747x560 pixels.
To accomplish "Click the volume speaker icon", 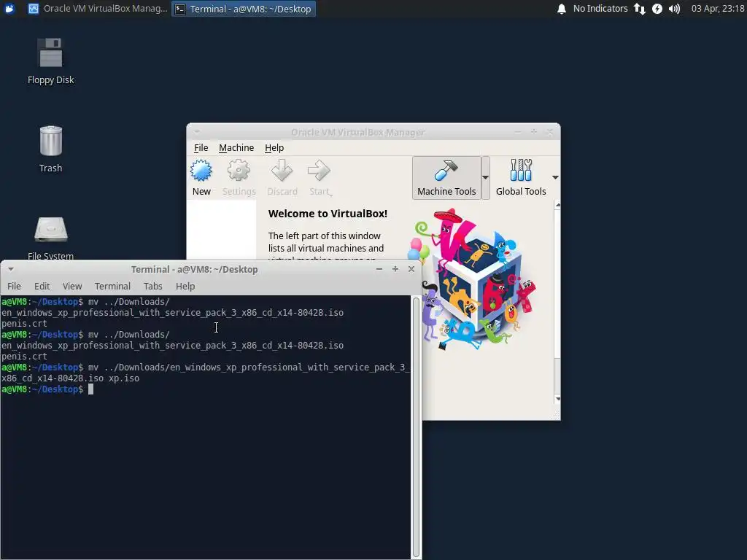I will 674,9.
